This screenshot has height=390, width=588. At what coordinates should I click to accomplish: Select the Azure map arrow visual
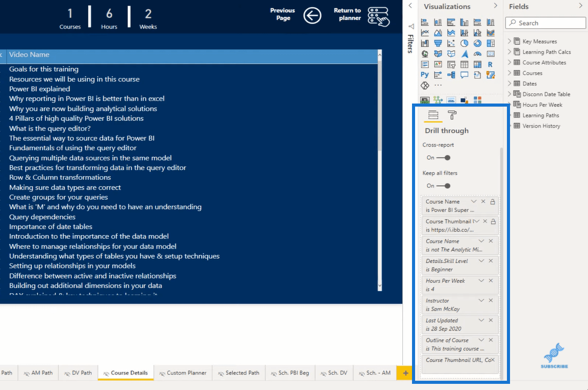coord(464,54)
